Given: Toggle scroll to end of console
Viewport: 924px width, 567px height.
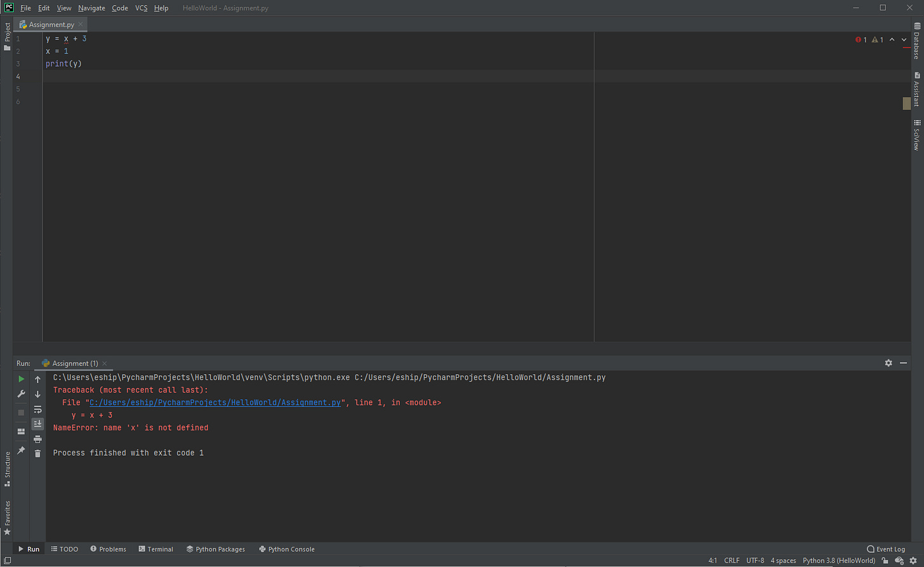Looking at the screenshot, I should [37, 424].
